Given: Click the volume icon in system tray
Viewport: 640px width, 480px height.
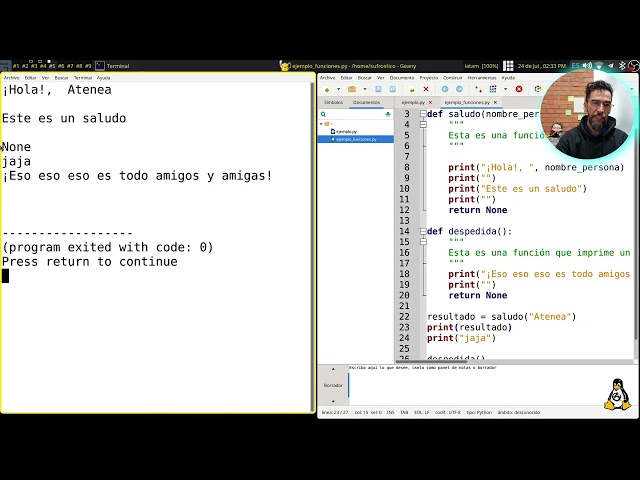Looking at the screenshot, I should pos(587,66).
